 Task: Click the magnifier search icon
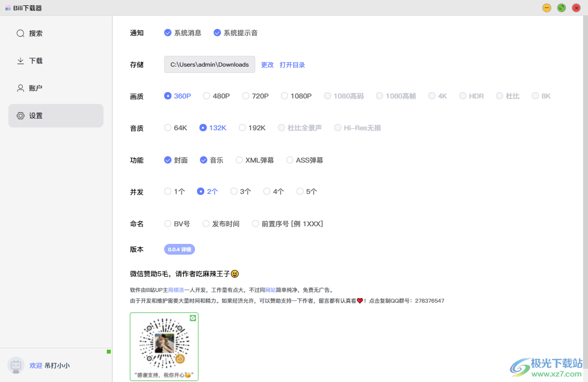(21, 33)
